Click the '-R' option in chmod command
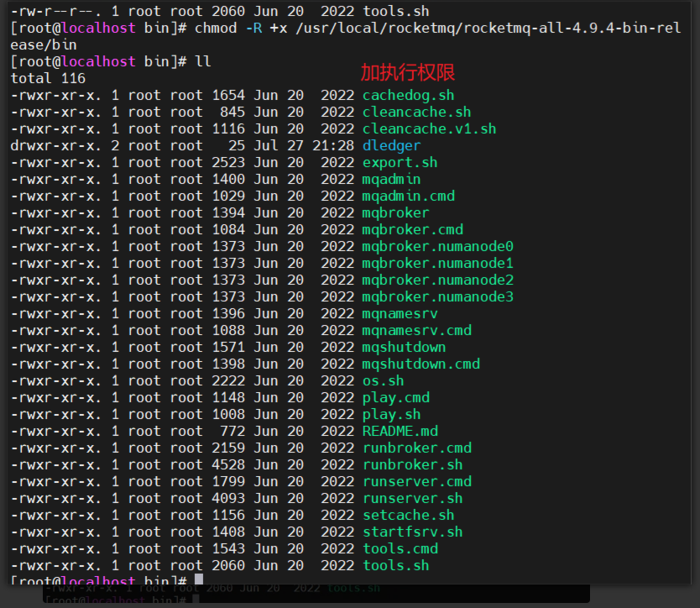700x608 pixels. 253,29
